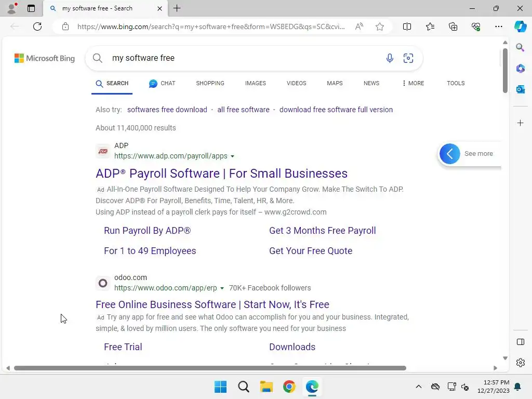Switch to the VIDEOS tab
This screenshot has width=532, height=399.
coord(296,84)
